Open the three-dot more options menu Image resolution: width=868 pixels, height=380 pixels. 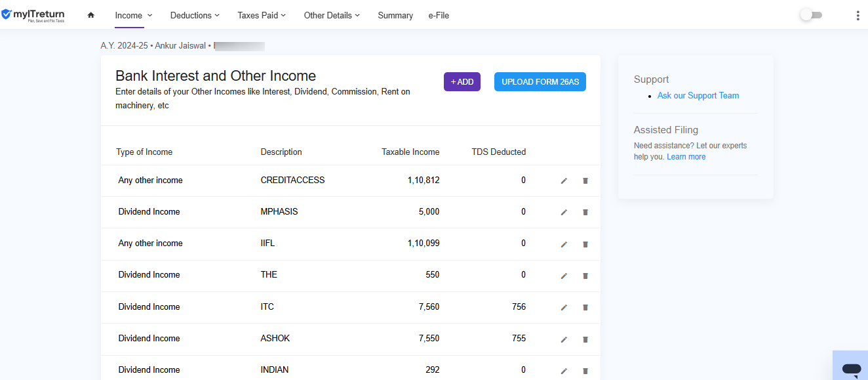[858, 15]
